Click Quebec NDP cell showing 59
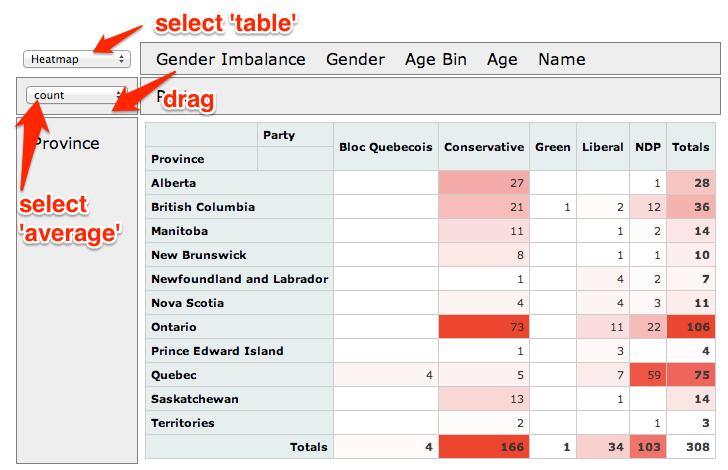 647,375
